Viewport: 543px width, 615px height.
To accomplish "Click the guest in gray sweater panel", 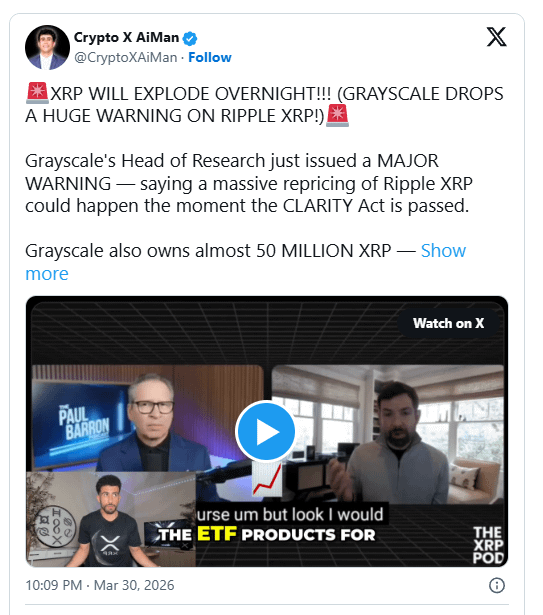I will coord(388,434).
